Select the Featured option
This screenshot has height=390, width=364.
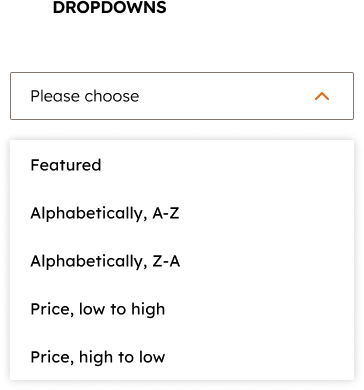(182, 165)
